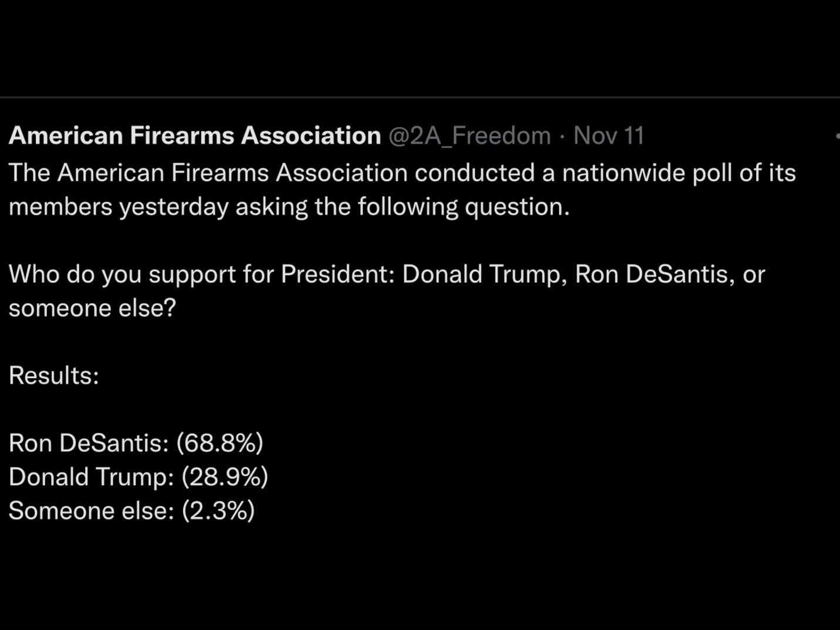Viewport: 840px width, 630px height.
Task: Open the Nov 11 timestamp link
Action: point(608,136)
